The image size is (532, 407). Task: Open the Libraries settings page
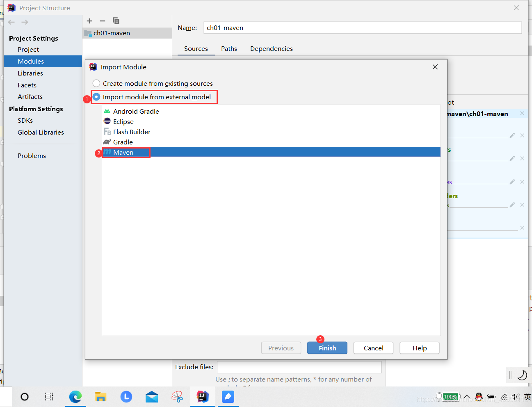(x=30, y=73)
